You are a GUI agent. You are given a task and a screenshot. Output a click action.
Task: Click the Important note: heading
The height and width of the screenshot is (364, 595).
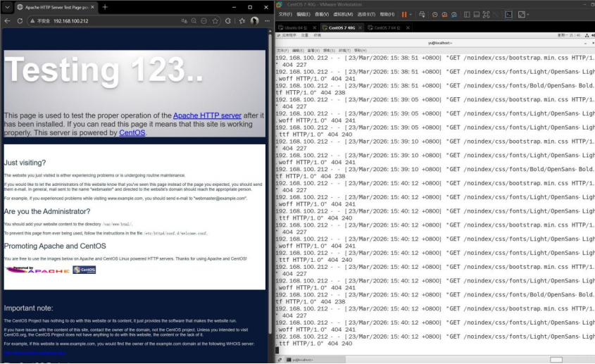[x=28, y=308]
